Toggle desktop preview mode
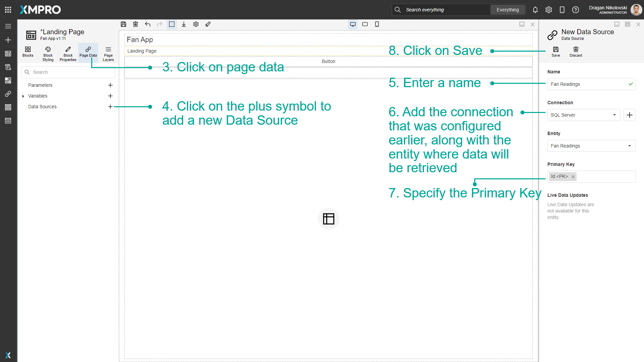 [353, 24]
